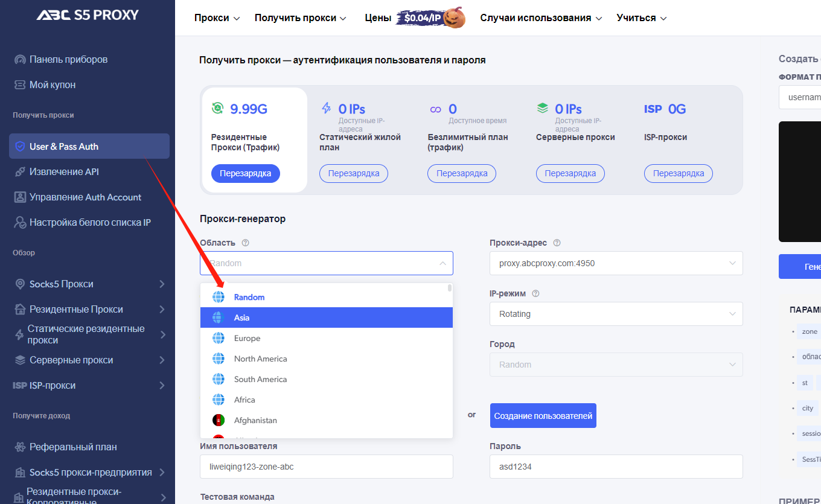Open Реферальный план in the sidebar
Viewport: 821px width, 504px height.
point(73,447)
